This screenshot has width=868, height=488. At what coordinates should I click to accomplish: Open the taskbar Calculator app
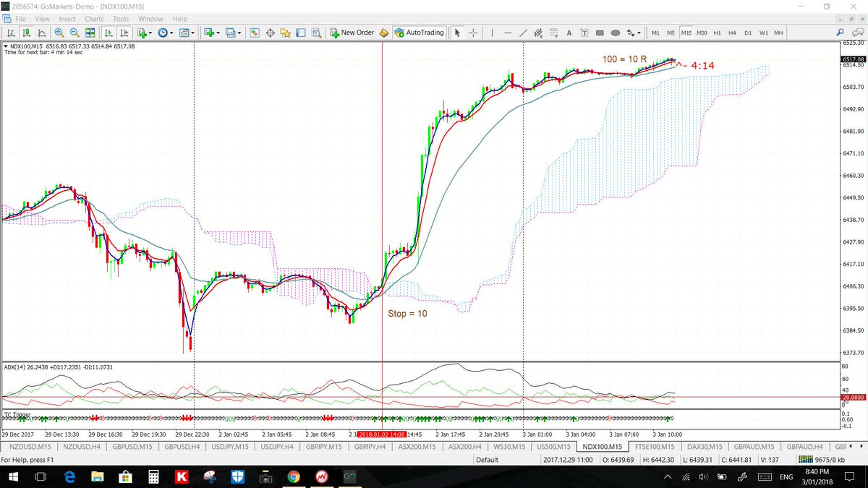[x=153, y=477]
